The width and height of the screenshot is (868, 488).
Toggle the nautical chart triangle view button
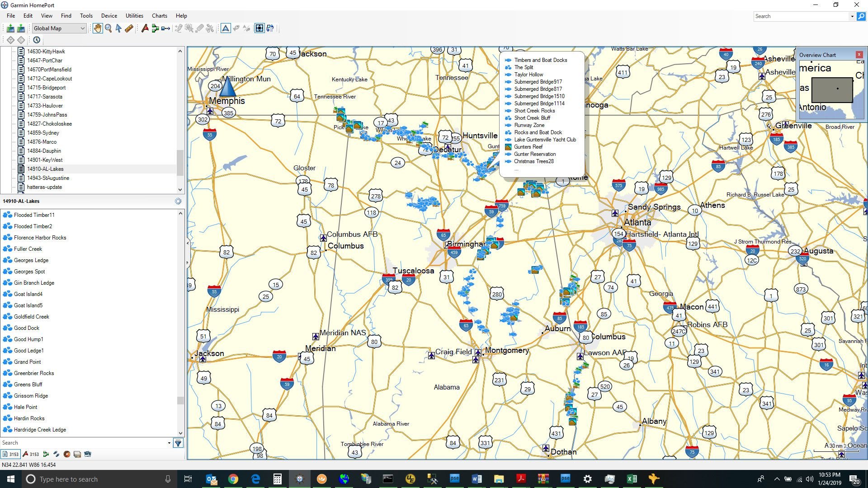[226, 28]
